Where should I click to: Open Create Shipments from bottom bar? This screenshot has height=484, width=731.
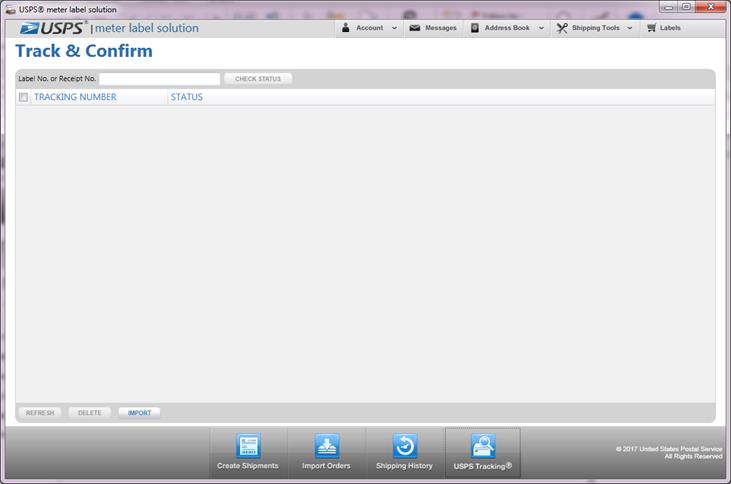248,452
